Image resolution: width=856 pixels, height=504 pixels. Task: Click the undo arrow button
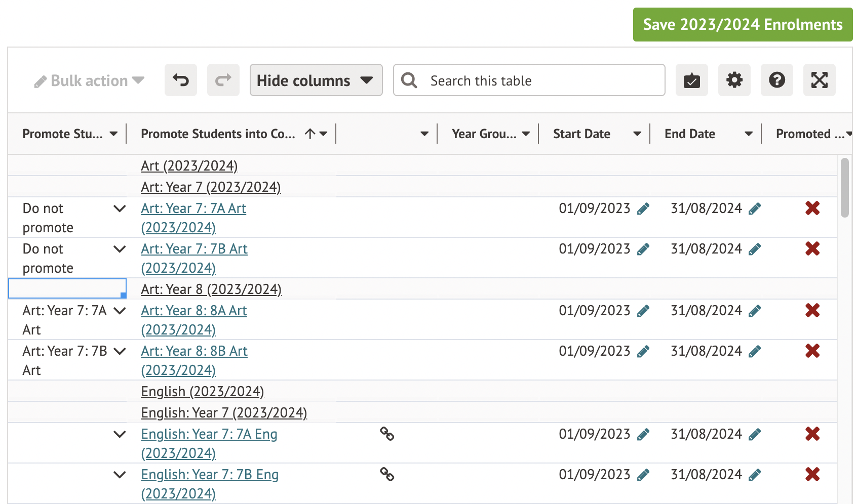coord(180,80)
